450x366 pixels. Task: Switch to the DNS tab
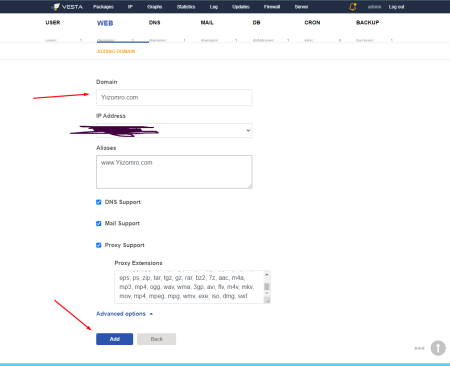click(x=154, y=23)
